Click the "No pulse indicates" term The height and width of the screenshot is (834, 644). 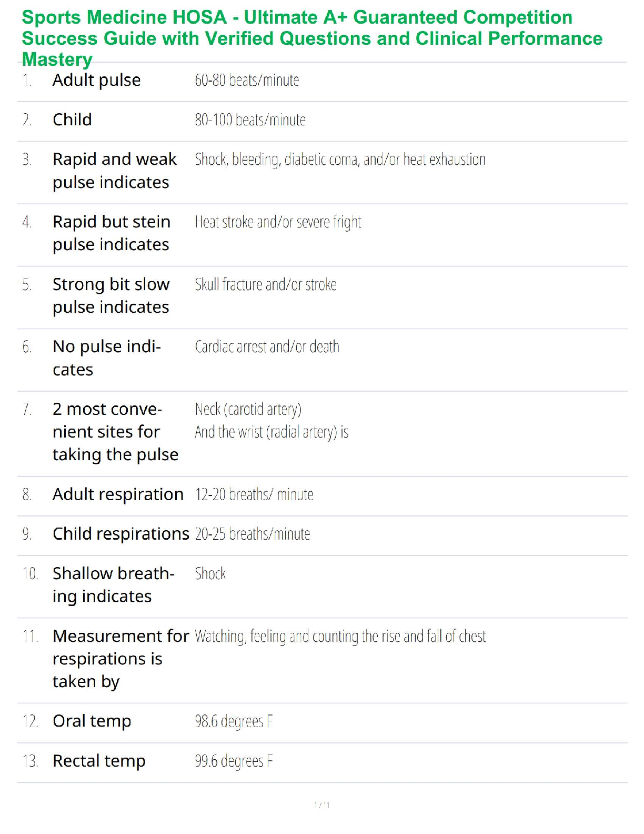(x=106, y=358)
